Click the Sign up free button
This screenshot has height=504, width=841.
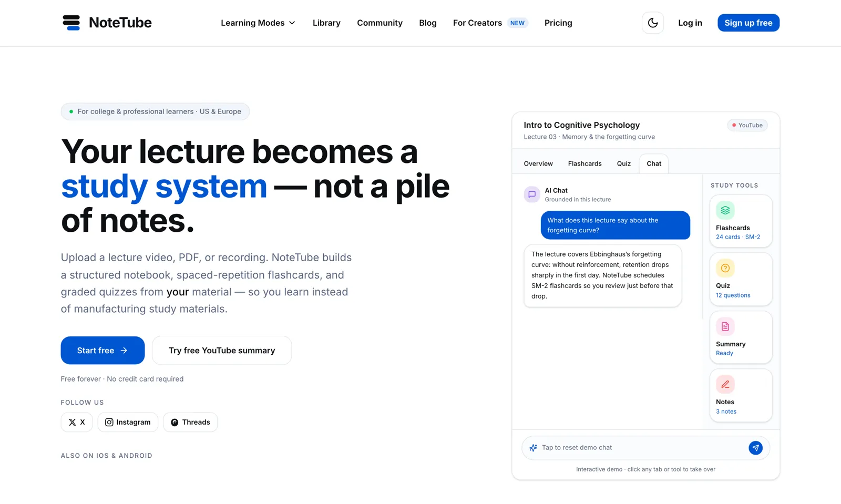(748, 23)
